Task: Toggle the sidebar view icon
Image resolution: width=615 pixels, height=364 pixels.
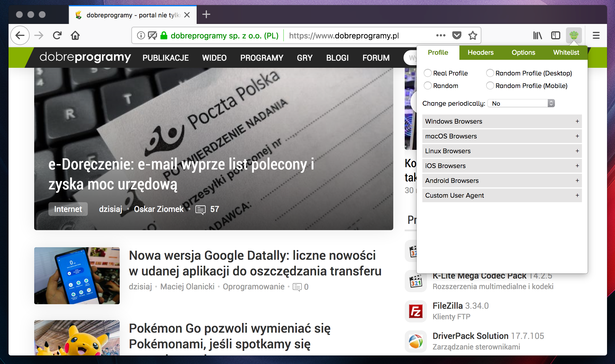Action: click(x=556, y=36)
